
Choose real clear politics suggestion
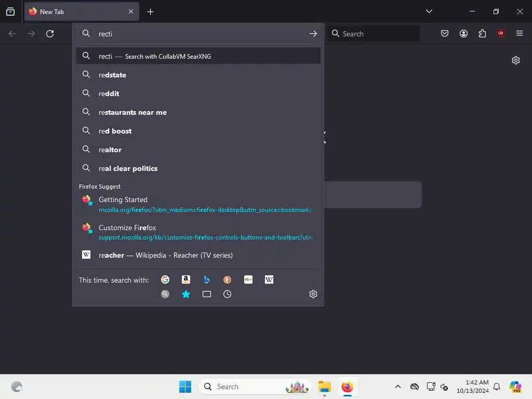(198, 168)
